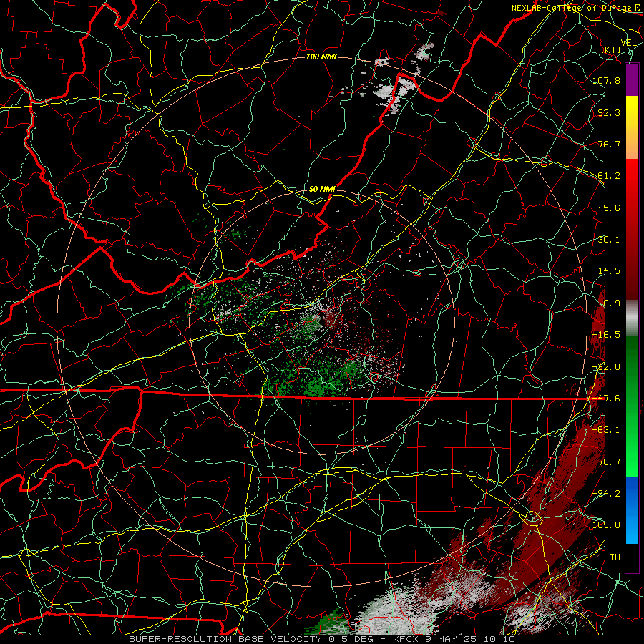644x644 pixels.
Task: Click the 76.7 velocity scale value
Action: [x=609, y=144]
